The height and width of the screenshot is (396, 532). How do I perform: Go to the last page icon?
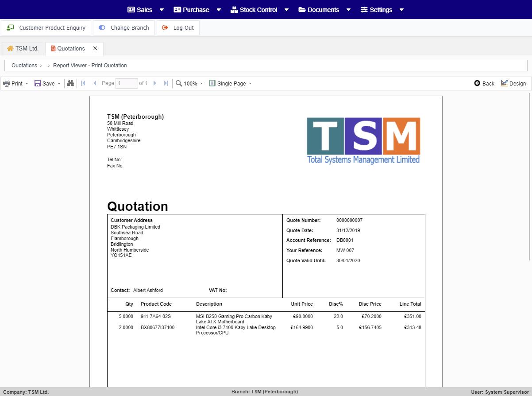166,83
